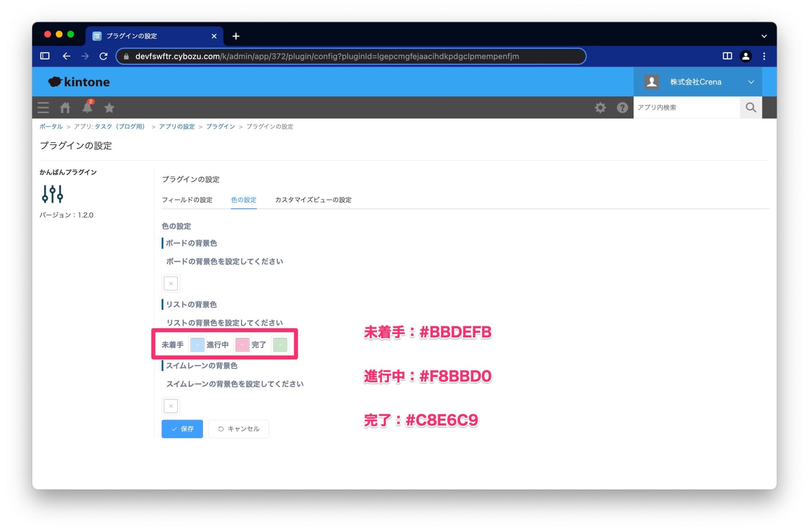Screen dimensions: 809x532
Task: Click the タスク（ブログ用） breadcrumb link
Action: (x=120, y=126)
